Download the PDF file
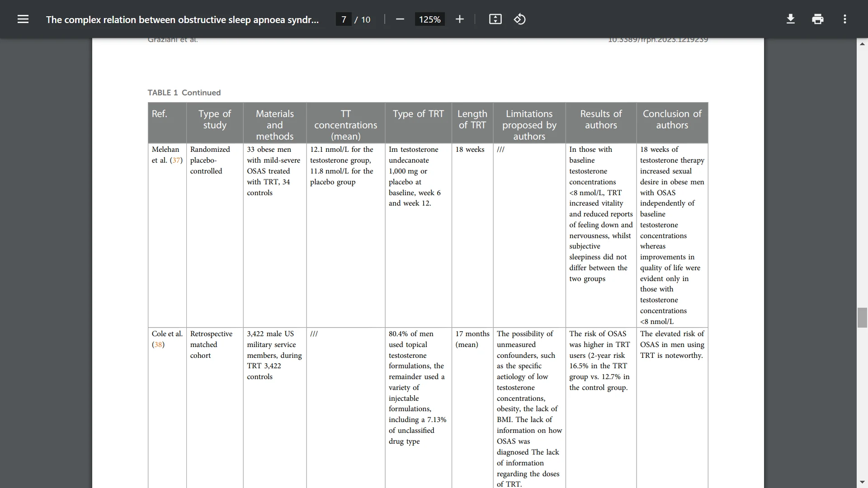This screenshot has height=488, width=868. [790, 19]
